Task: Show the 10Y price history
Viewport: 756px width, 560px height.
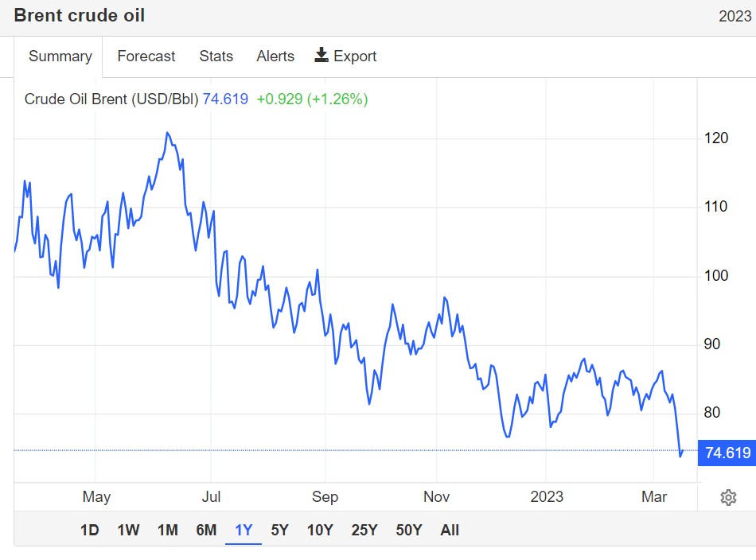Action: [320, 531]
